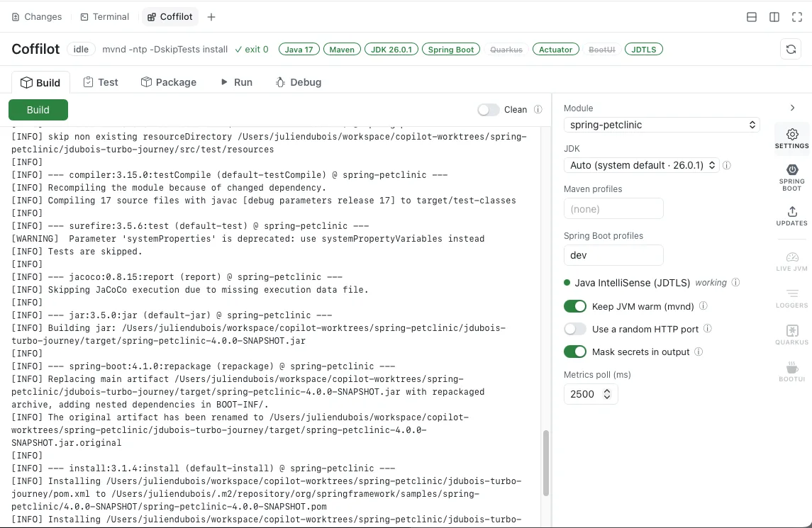Click info icon beside Keep JVM warm
The image size is (812, 528).
coord(703,306)
